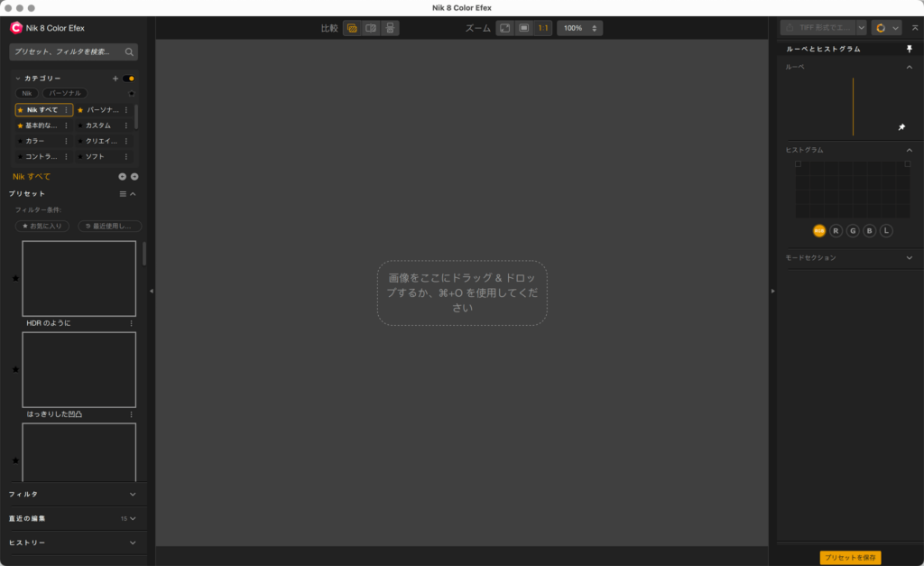Image resolution: width=924 pixels, height=566 pixels.
Task: Open the preset list view menu icon
Action: (123, 194)
